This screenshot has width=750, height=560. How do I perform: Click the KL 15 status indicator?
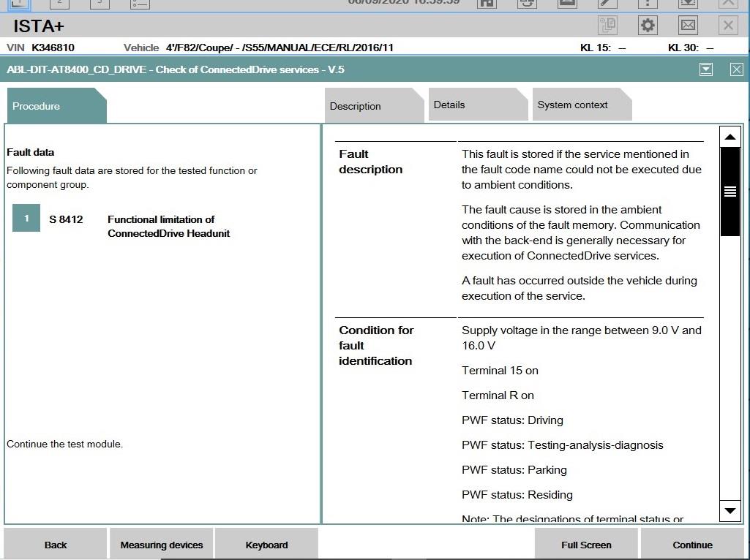point(603,48)
